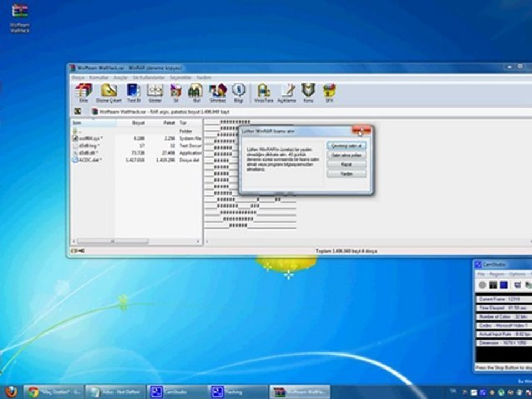Click the blue Stop button in CamStudio
Image resolution: width=532 pixels, height=399 pixels.
tap(504, 285)
